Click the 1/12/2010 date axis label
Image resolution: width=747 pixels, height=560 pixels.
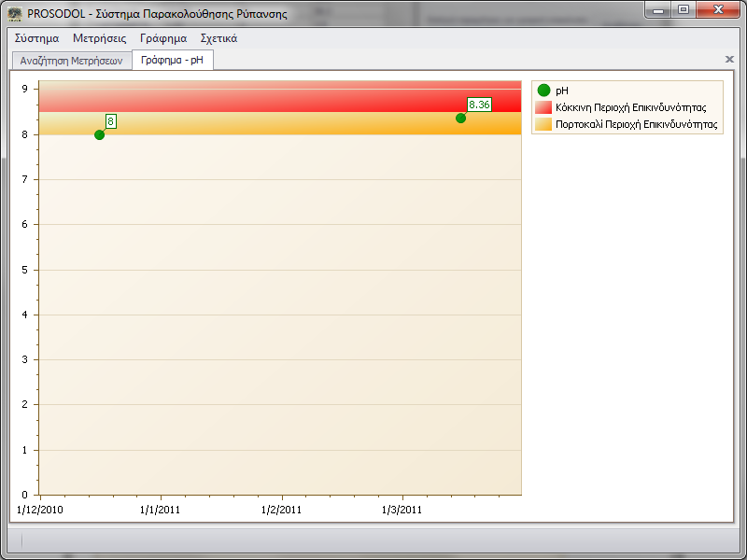pos(39,510)
